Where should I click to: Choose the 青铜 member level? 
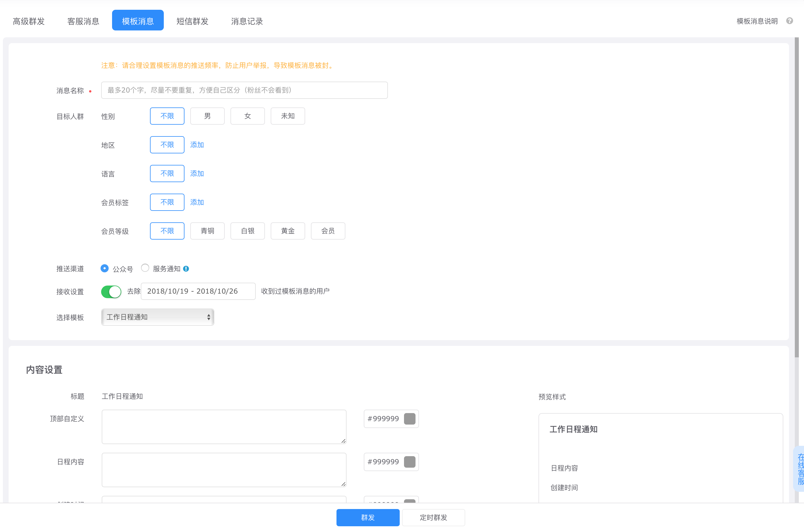tap(207, 231)
